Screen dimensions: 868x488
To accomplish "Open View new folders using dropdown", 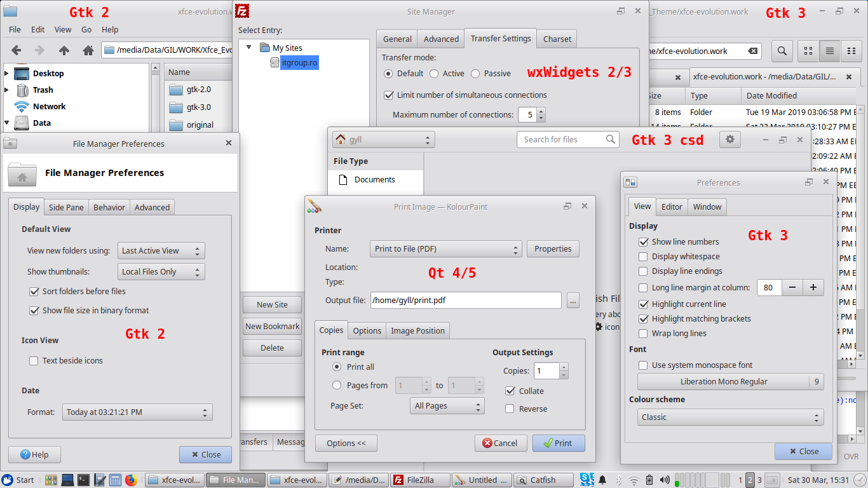I will [x=161, y=251].
